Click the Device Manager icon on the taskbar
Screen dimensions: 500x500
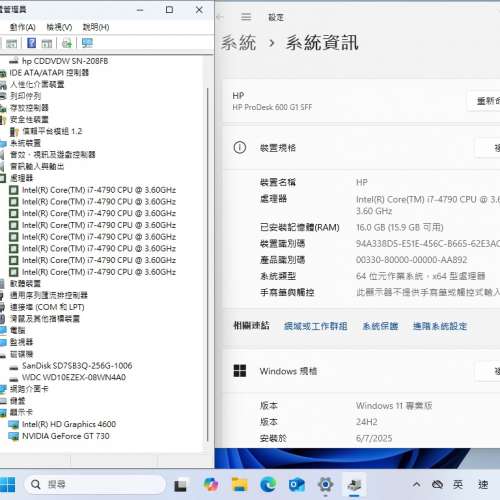[x=354, y=484]
